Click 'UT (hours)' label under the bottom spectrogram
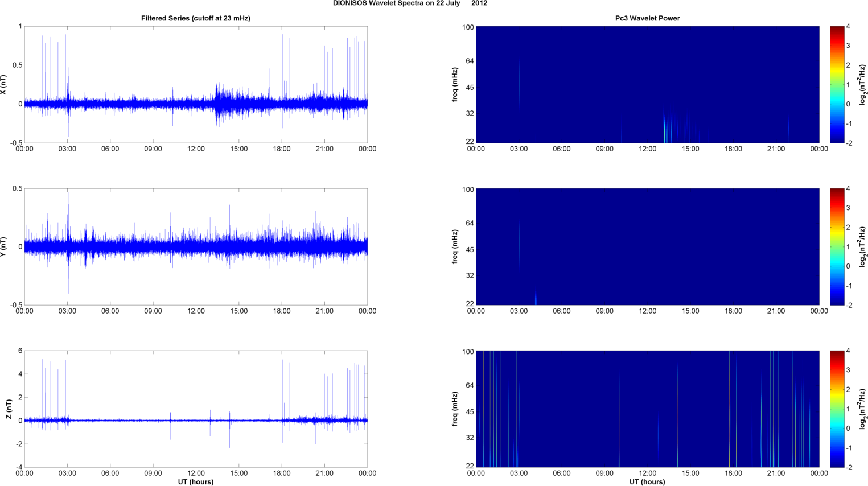This screenshot has width=868, height=486. click(647, 482)
